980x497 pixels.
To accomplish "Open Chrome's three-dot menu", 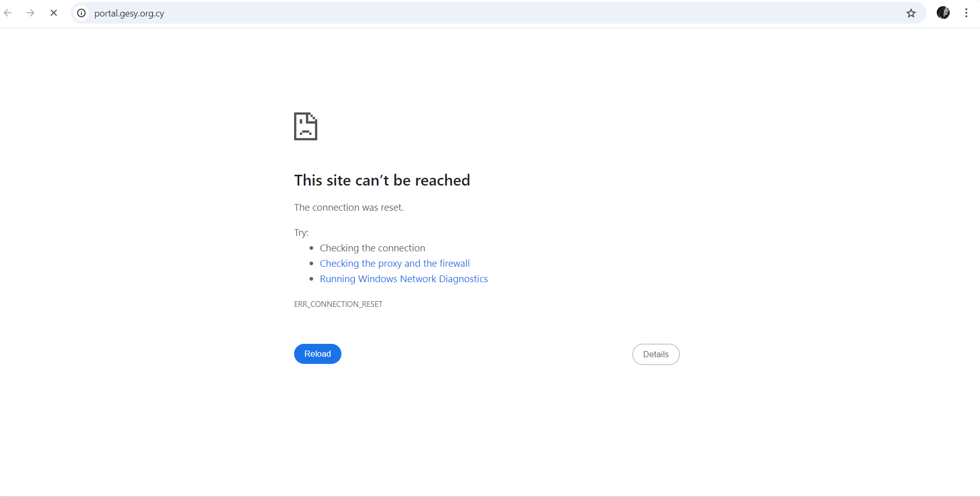I will tap(966, 13).
